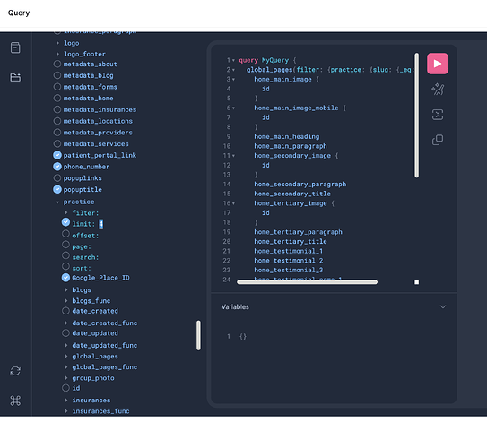
Task: Uncheck the phone_number field
Action: tap(57, 167)
